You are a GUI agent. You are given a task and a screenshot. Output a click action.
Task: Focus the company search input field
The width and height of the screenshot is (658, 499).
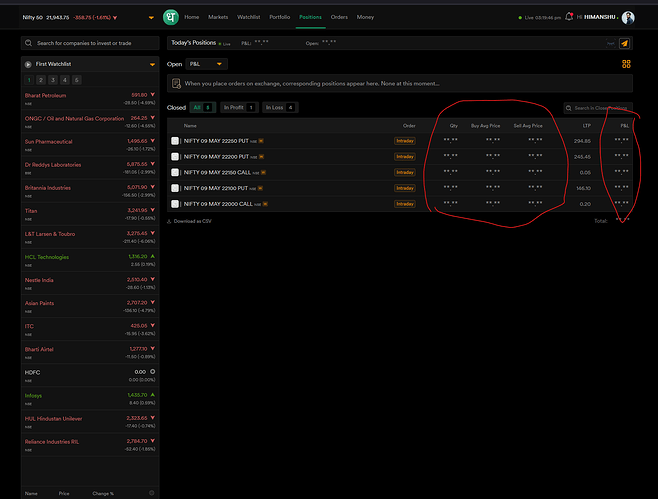click(x=90, y=43)
